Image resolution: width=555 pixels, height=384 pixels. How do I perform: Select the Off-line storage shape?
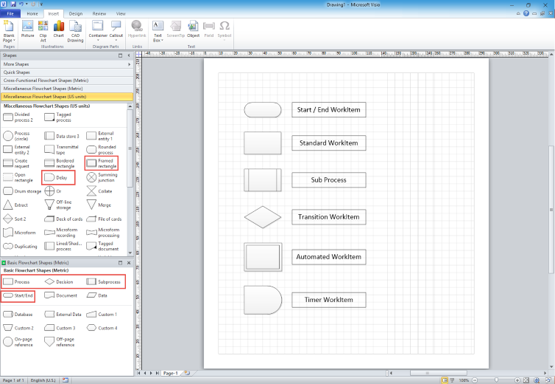[x=59, y=205]
